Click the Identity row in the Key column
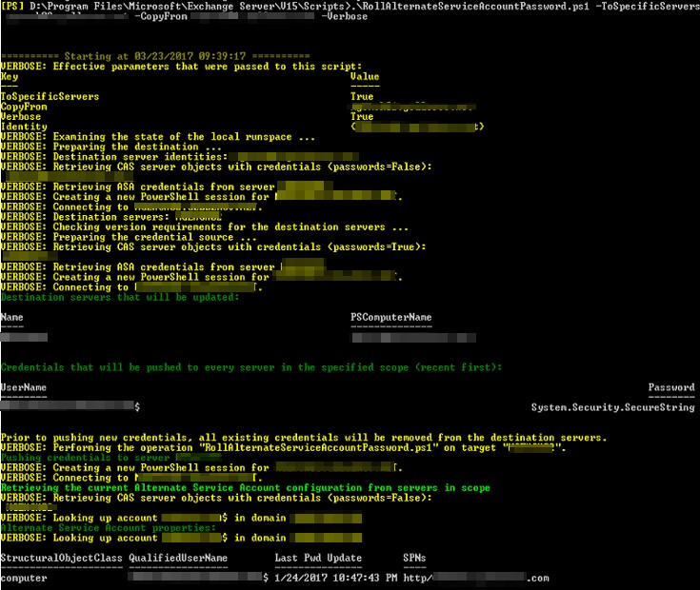Viewport: 700px width, 590px height. coord(25,127)
